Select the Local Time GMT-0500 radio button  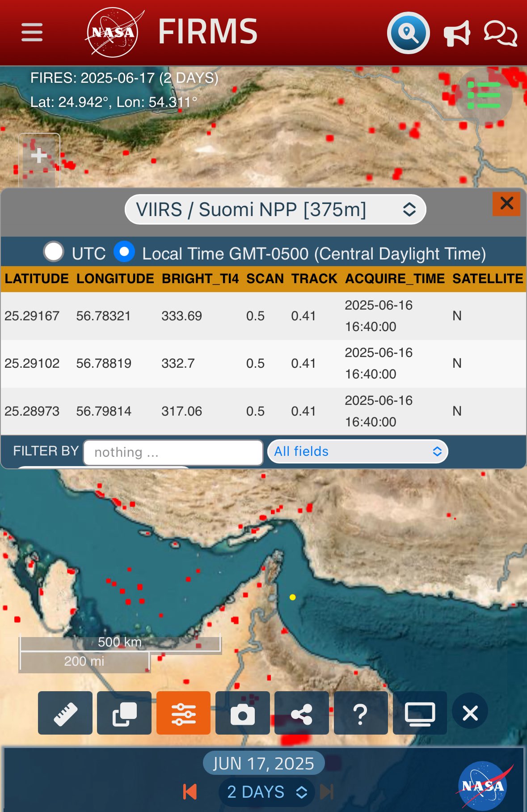[124, 251]
